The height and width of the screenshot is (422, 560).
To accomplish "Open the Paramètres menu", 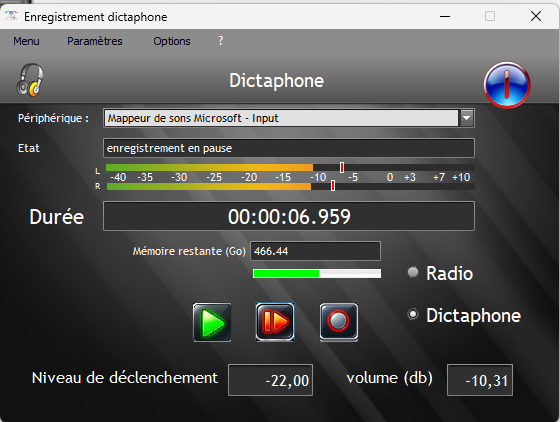I will 95,41.
